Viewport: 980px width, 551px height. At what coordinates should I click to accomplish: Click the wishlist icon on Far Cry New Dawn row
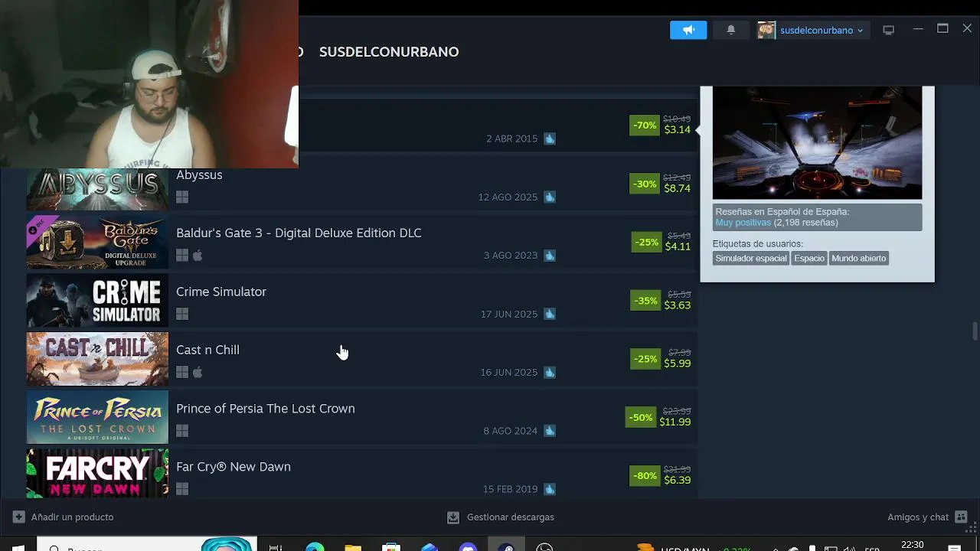pyautogui.click(x=550, y=489)
